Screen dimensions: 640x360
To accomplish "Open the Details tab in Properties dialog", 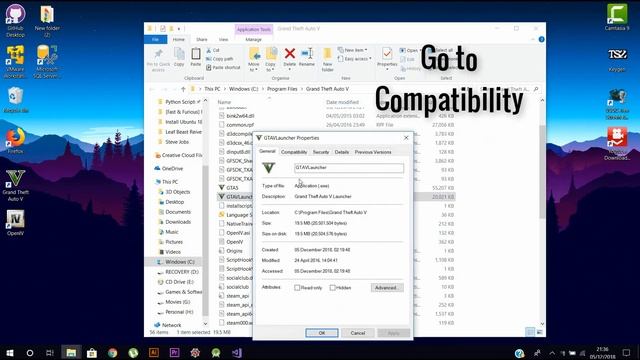I will pyautogui.click(x=342, y=152).
